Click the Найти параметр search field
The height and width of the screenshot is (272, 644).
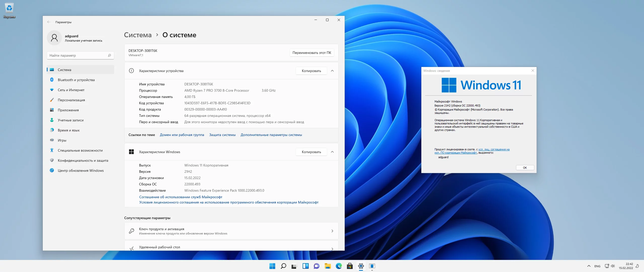78,55
